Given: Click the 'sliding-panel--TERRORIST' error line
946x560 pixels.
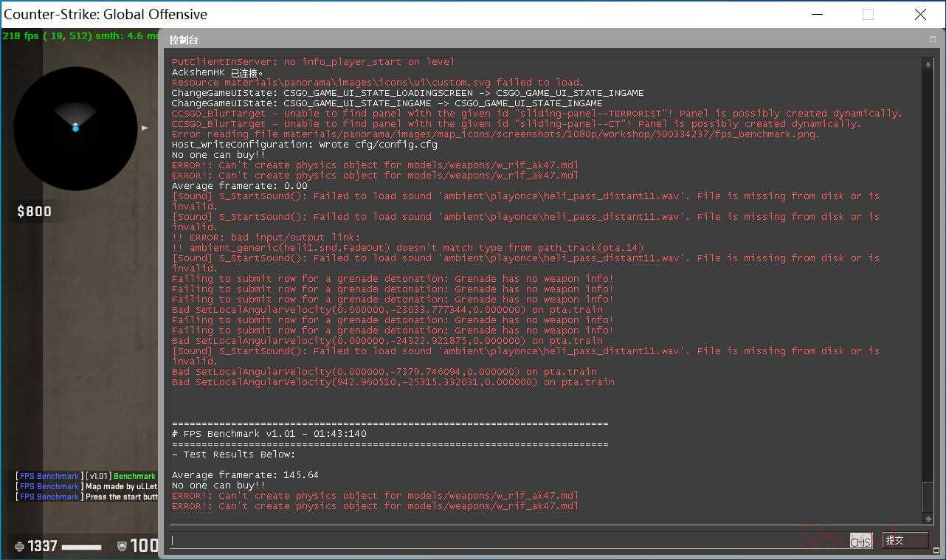Looking at the screenshot, I should pyautogui.click(x=536, y=114).
